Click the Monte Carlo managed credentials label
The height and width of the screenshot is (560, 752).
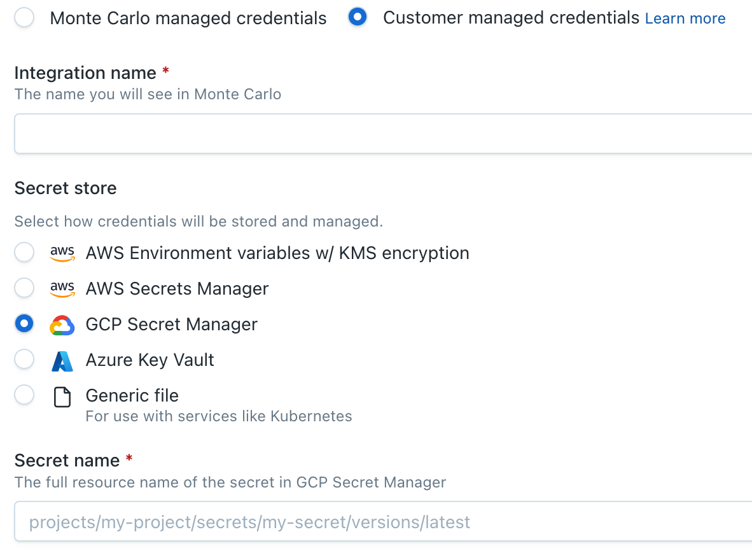[188, 18]
